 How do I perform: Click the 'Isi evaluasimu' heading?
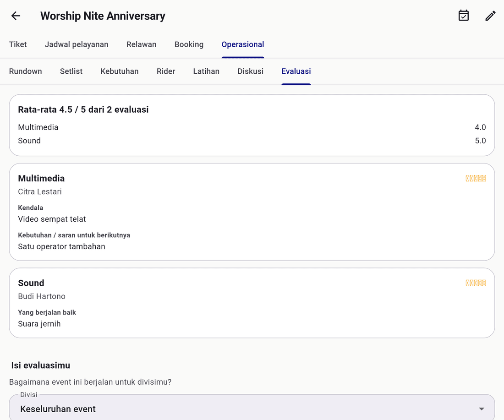40,365
